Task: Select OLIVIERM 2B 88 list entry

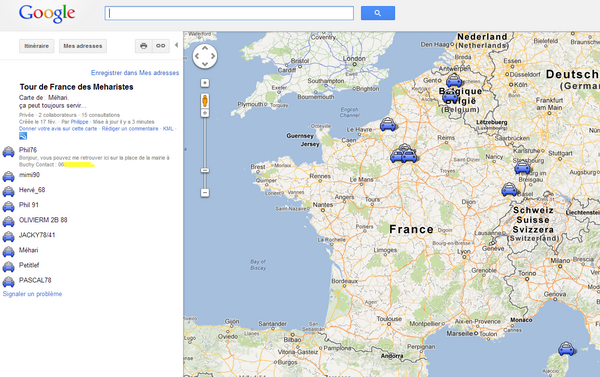Action: click(x=43, y=220)
